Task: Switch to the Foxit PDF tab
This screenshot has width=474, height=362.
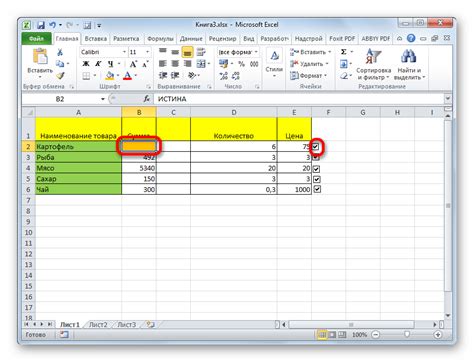Action: [342, 39]
